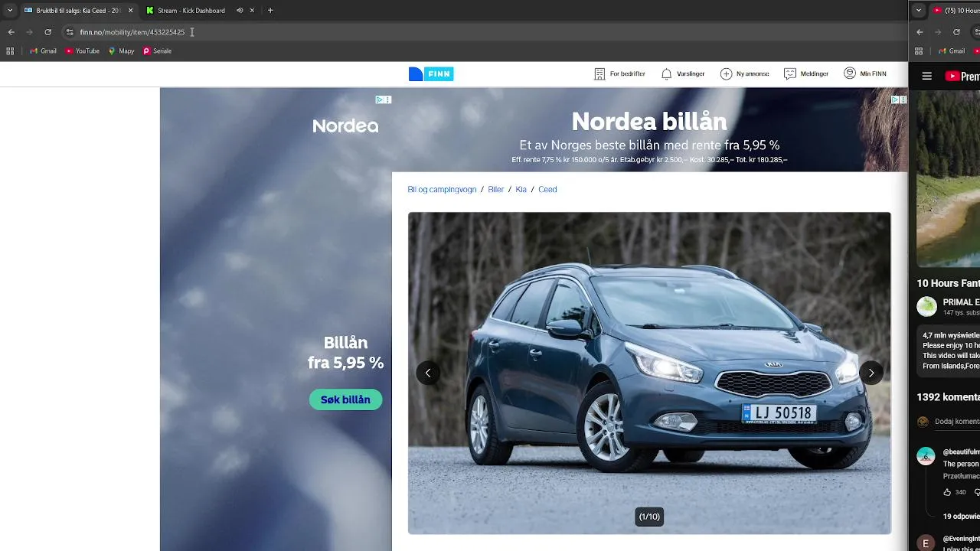This screenshot has width=980, height=551.
Task: Click the (1/10) image counter
Action: pyautogui.click(x=649, y=517)
